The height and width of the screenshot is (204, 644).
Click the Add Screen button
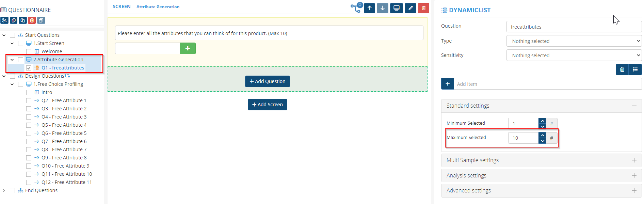[267, 105]
